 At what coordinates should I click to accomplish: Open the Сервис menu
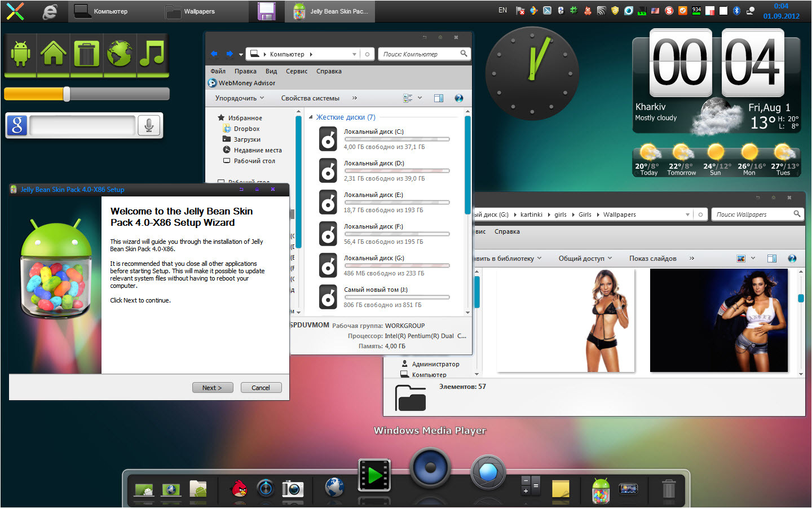coord(297,71)
